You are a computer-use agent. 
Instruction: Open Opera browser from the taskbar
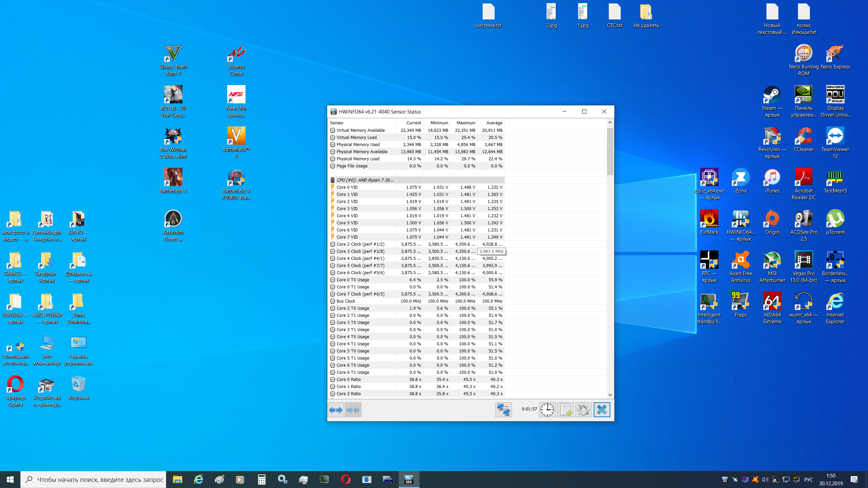click(x=345, y=480)
